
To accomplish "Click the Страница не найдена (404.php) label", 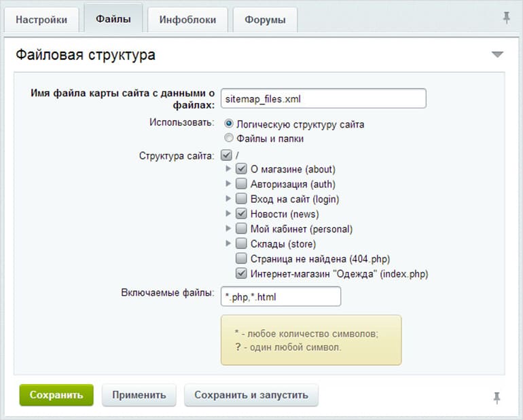I will click(320, 259).
